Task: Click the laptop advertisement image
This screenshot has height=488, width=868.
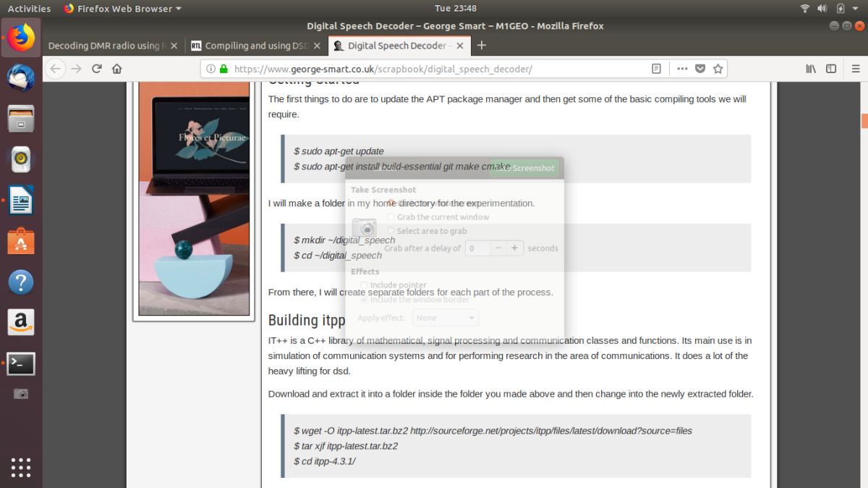Action: pos(194,199)
